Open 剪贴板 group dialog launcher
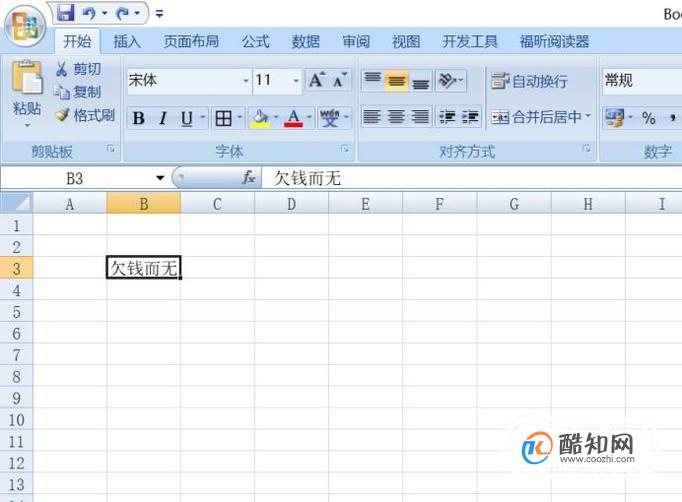Screen dimensions: 682x502 [x=111, y=149]
